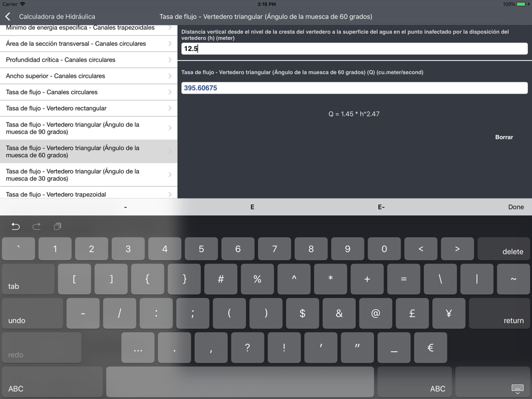532x399 pixels.
Task: Select Tasa de flujo - Vertedero rectangular
Action: coord(88,108)
